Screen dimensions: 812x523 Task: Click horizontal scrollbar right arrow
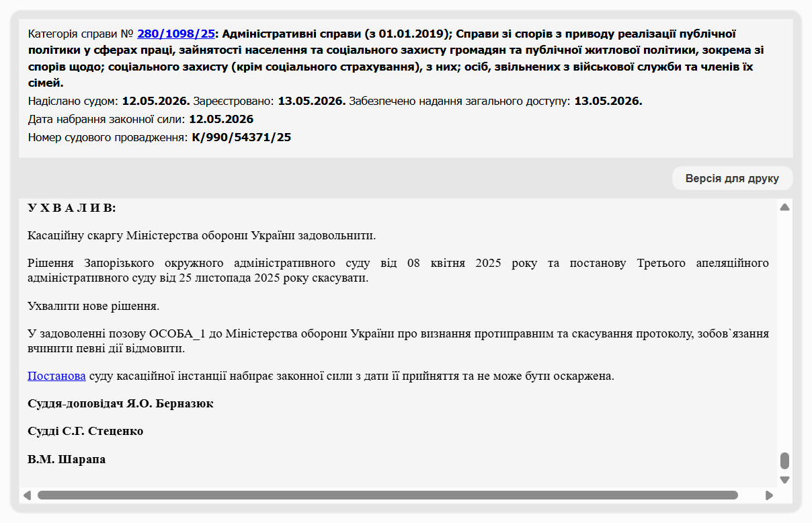point(769,495)
